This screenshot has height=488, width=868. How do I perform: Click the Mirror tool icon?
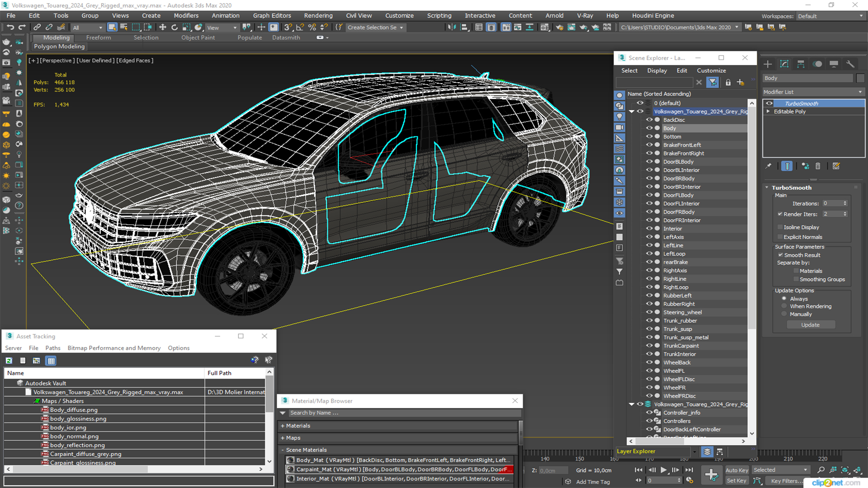452,27
